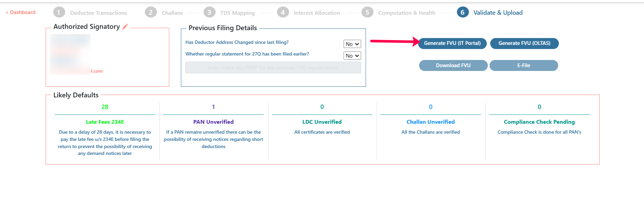Screen dimensions: 644x218
Task: Select Challan Unverified heading
Action: click(430, 122)
